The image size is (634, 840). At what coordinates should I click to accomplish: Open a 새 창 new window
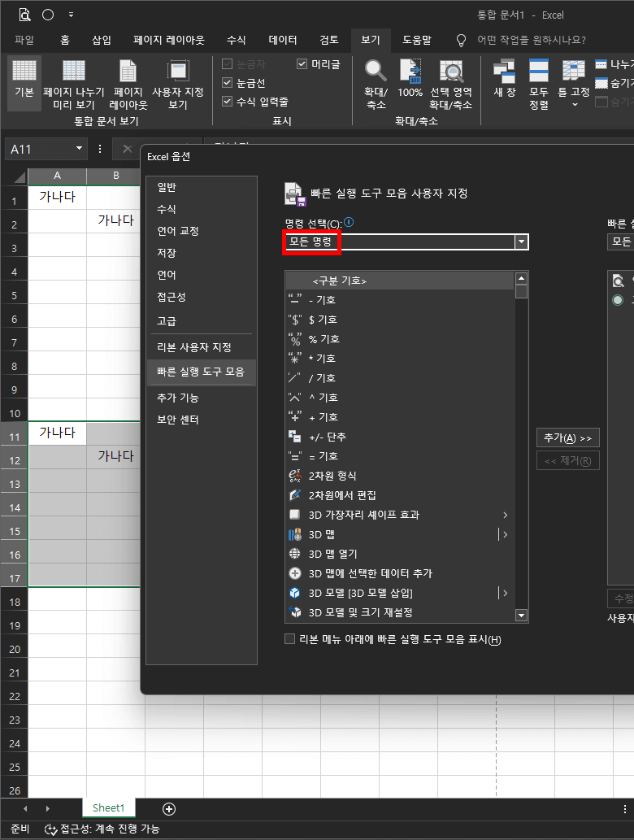504,72
